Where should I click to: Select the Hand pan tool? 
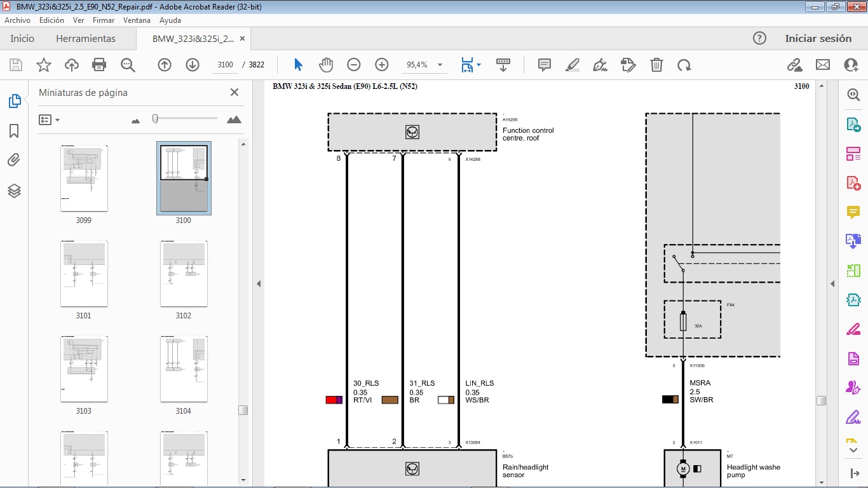coord(326,65)
